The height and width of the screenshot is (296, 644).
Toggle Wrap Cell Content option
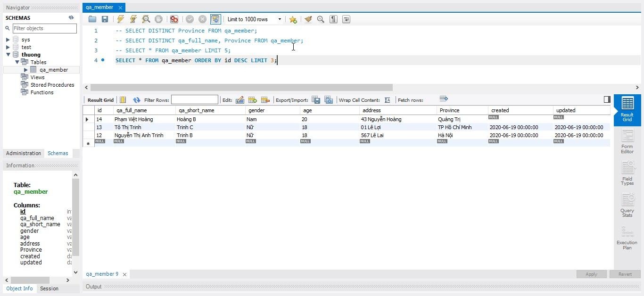(x=387, y=100)
